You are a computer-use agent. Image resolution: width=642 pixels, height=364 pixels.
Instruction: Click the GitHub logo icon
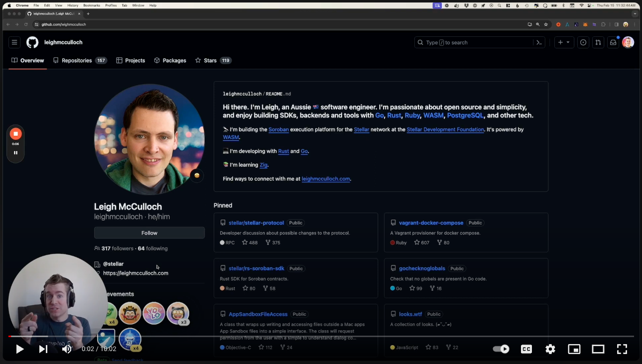pos(32,42)
